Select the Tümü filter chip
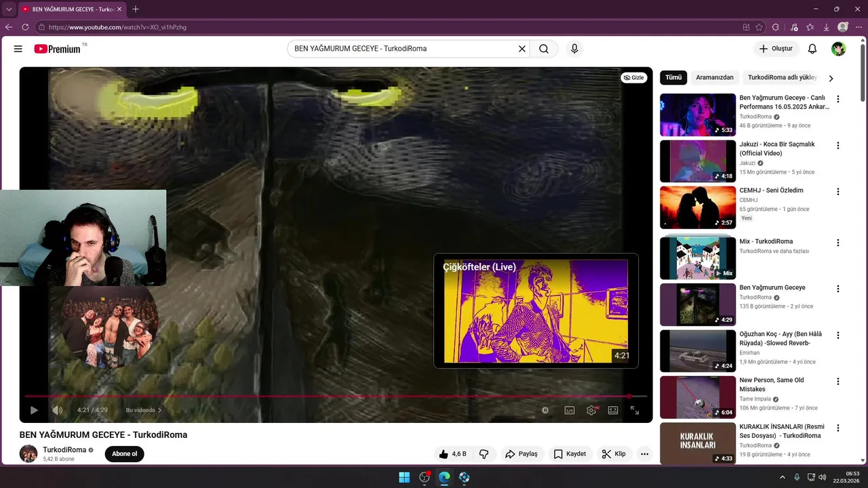 (673, 78)
